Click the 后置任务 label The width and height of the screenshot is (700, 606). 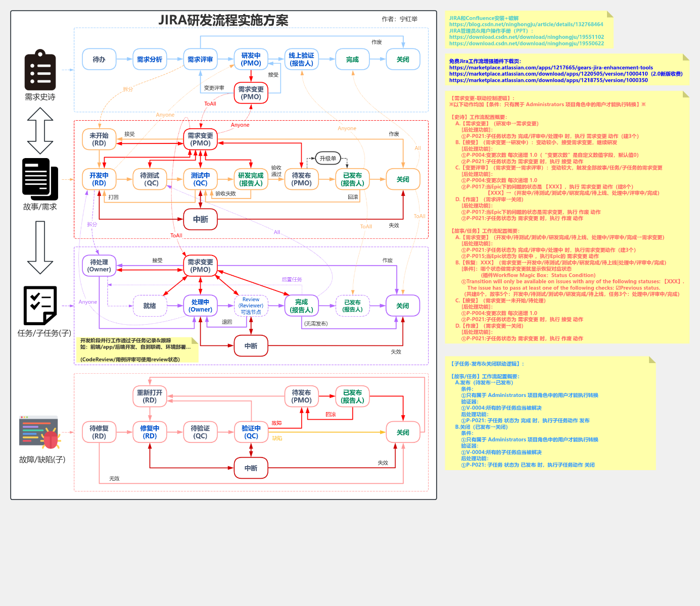[x=292, y=279]
